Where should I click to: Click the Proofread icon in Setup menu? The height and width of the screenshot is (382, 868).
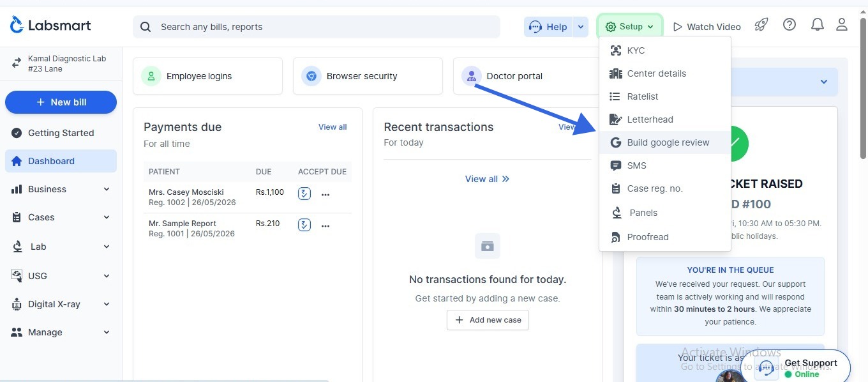coord(616,237)
